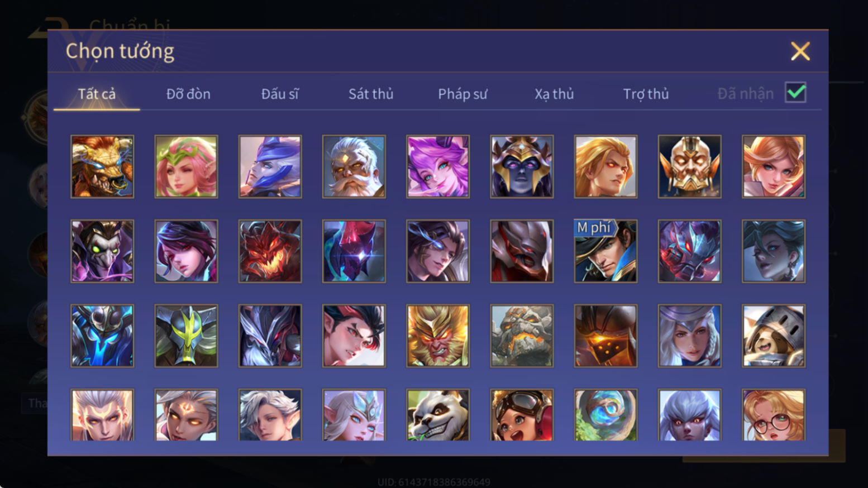This screenshot has width=868, height=488.
Task: Show the 'Sát thủ' hero category
Action: (x=371, y=94)
